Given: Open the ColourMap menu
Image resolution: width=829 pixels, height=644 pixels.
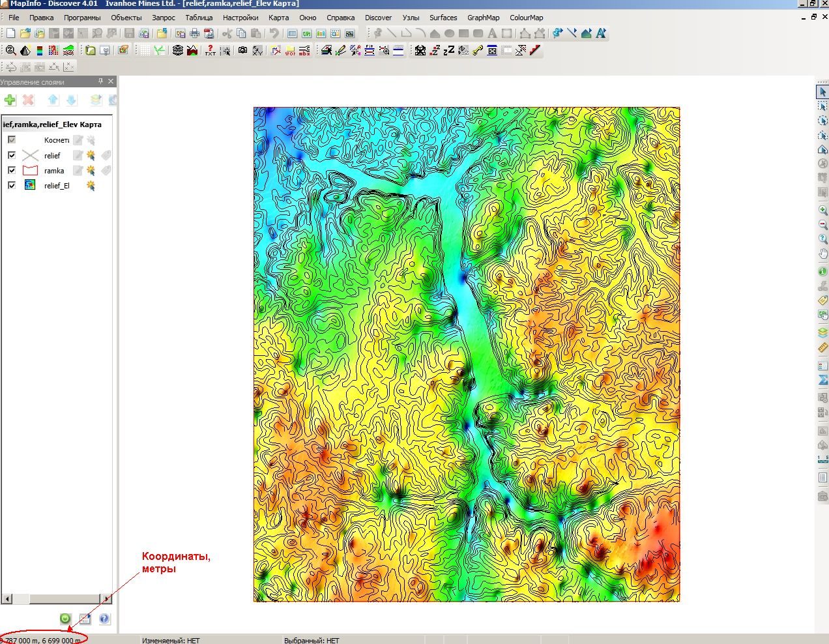Looking at the screenshot, I should click(x=526, y=18).
